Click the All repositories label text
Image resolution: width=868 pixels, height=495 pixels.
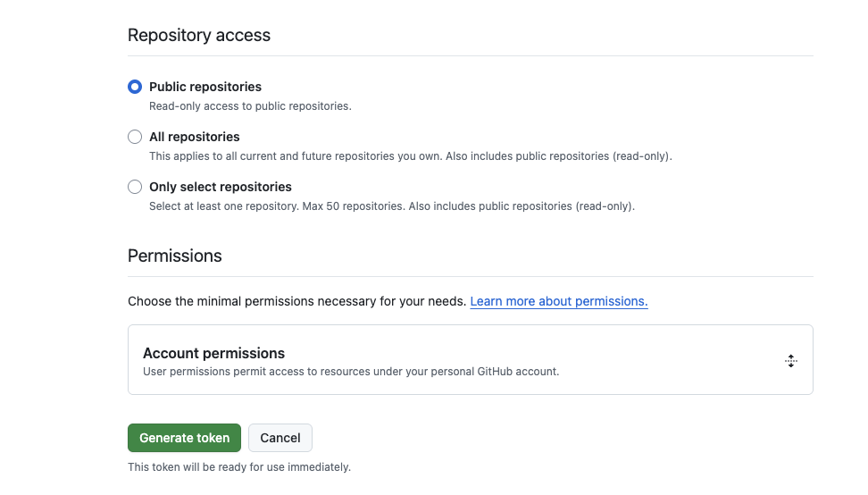point(194,137)
